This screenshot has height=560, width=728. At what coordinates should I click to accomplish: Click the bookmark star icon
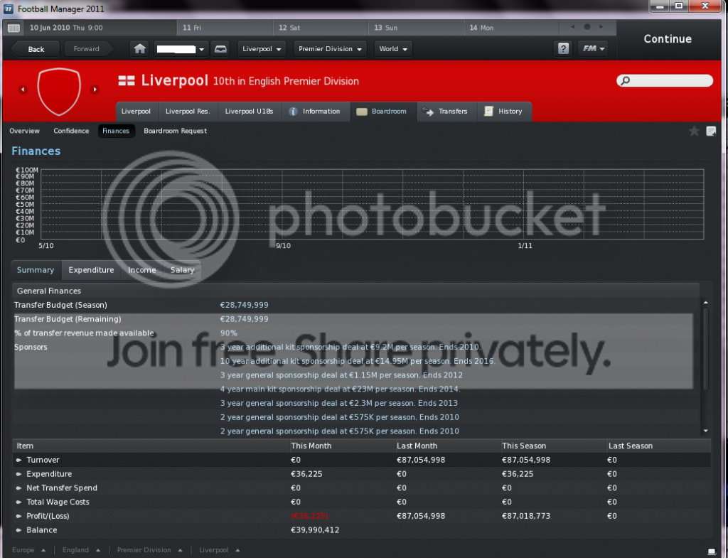coord(694,131)
